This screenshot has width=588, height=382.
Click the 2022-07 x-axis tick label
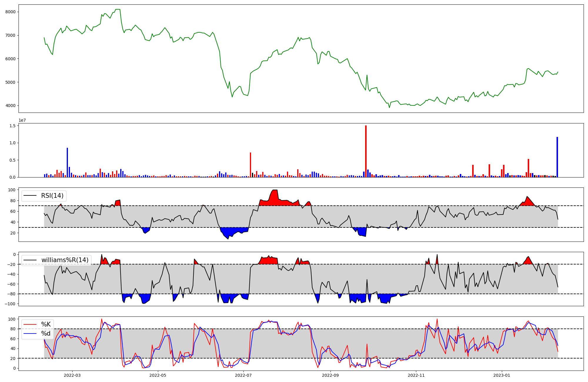[244, 375]
